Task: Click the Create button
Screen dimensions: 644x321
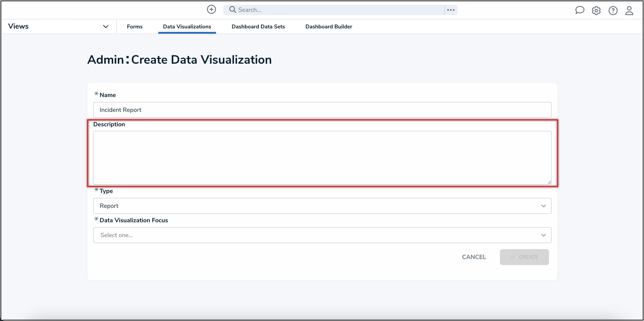Action: [x=524, y=257]
